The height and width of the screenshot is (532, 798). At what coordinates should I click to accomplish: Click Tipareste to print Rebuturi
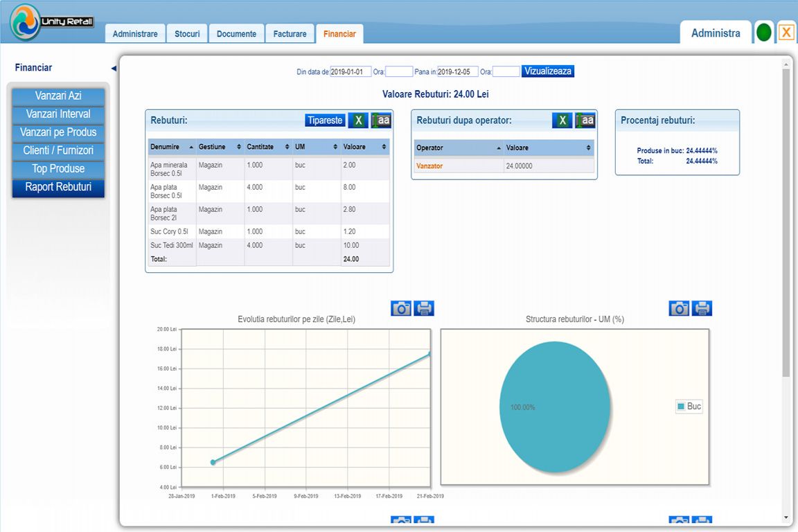(x=325, y=121)
